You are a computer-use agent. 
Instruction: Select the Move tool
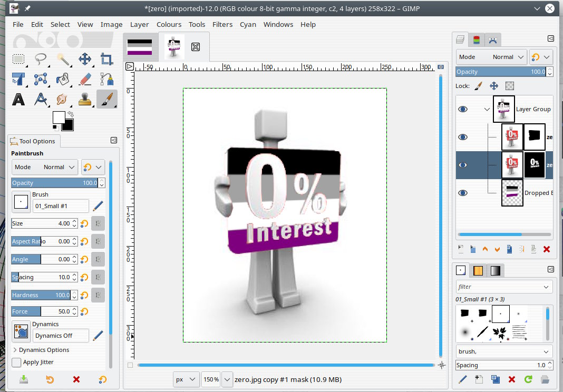pos(84,59)
